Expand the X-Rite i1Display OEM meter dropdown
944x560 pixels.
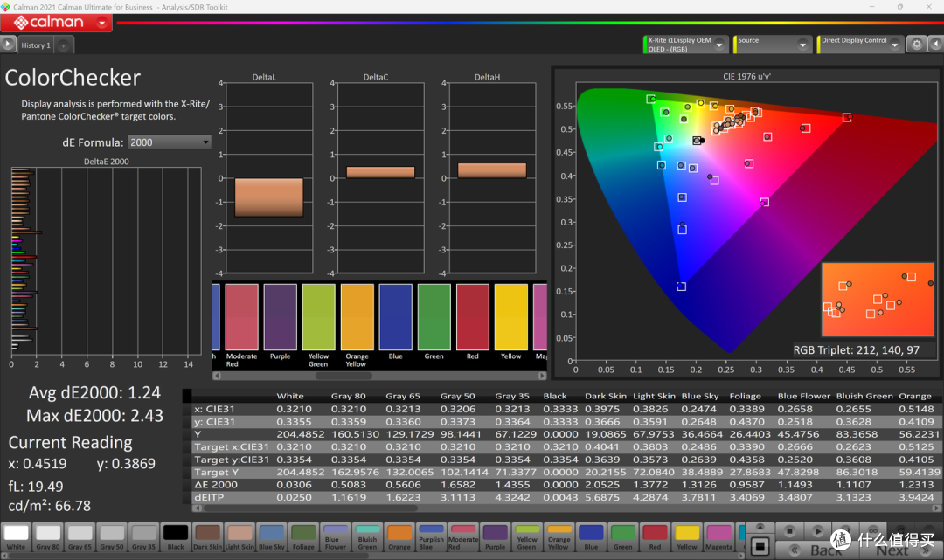(685, 45)
